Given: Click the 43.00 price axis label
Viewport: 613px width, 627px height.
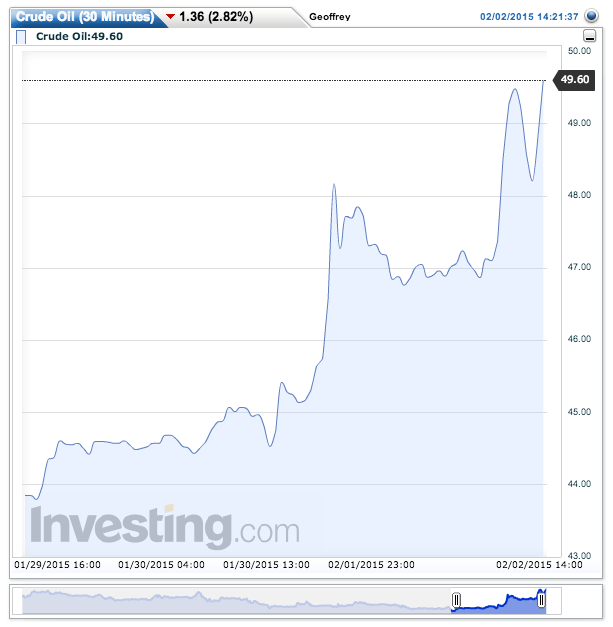Looking at the screenshot, I should [579, 555].
